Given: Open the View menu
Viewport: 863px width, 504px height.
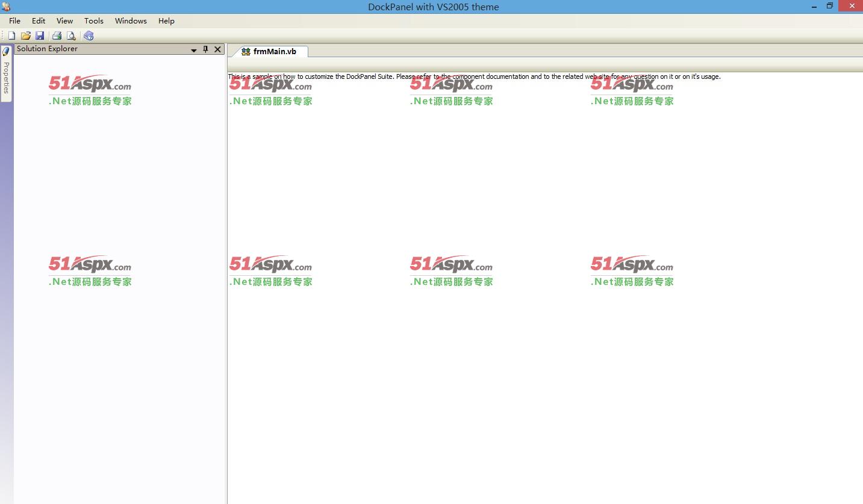Looking at the screenshot, I should point(64,20).
